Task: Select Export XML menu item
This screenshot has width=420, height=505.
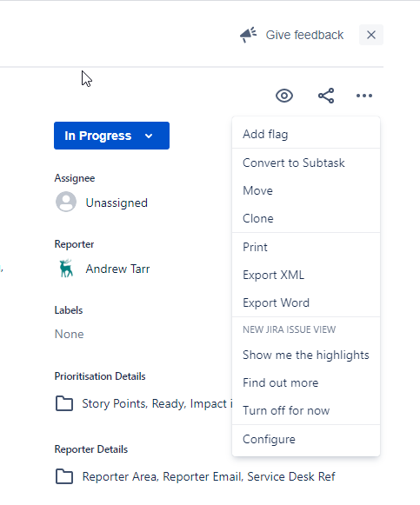Action: pyautogui.click(x=306, y=275)
